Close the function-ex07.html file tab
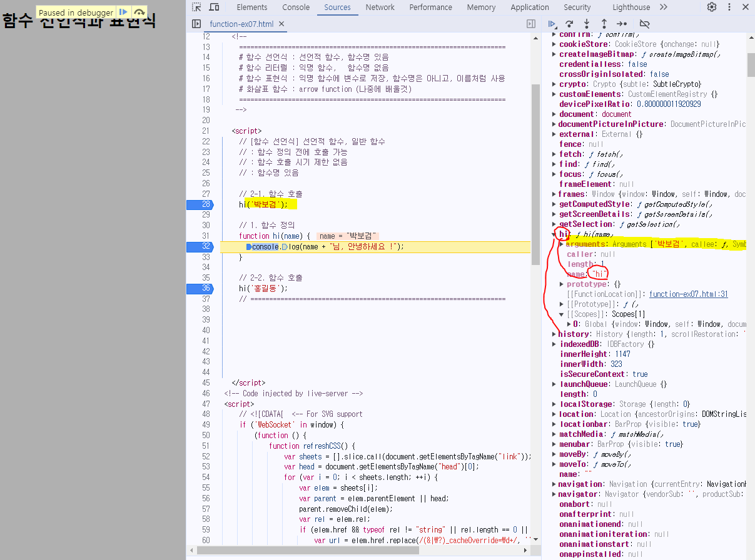The width and height of the screenshot is (755, 560). click(x=281, y=24)
